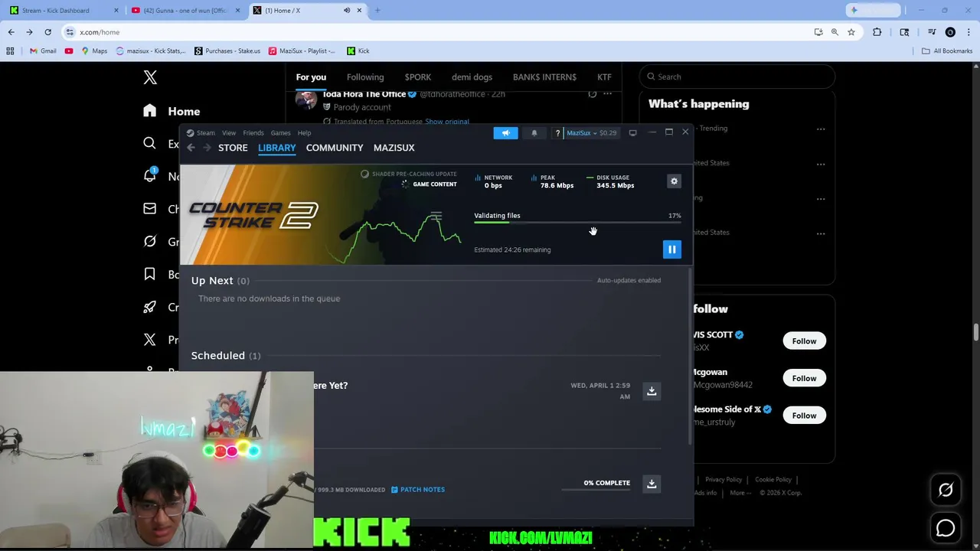Open X Explore search icon
Screen dimensions: 980x551
click(x=150, y=143)
